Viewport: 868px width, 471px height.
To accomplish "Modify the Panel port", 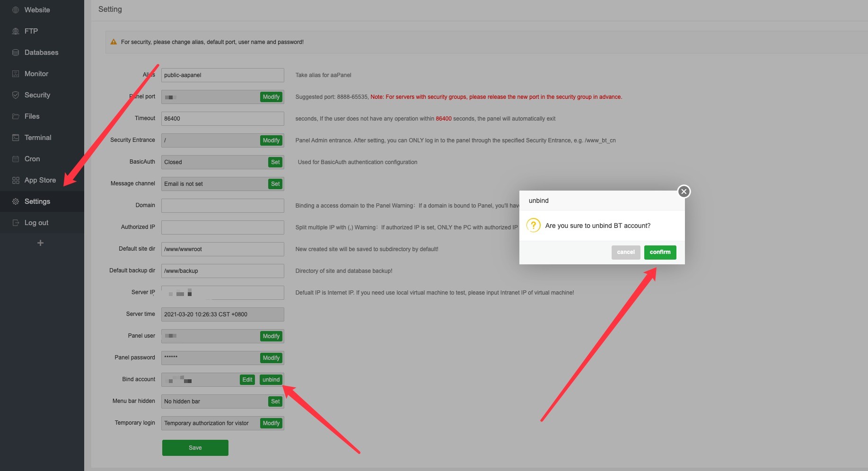I will 271,97.
